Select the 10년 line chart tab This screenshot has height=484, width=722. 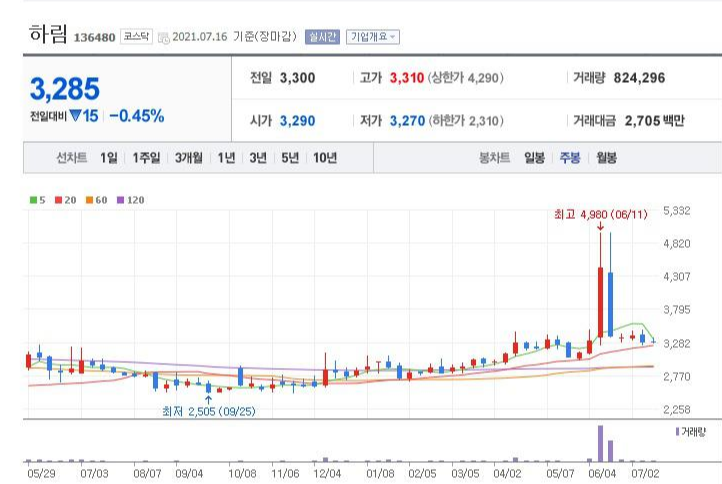(325, 158)
